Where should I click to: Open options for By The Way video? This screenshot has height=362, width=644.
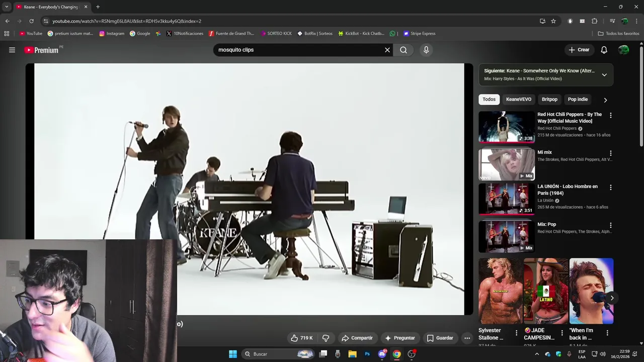tap(611, 116)
